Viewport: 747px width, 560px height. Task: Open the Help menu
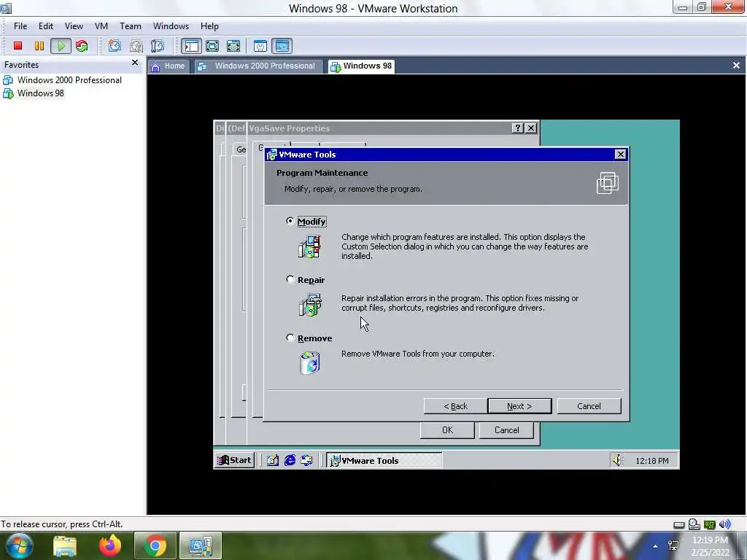[x=209, y=26]
